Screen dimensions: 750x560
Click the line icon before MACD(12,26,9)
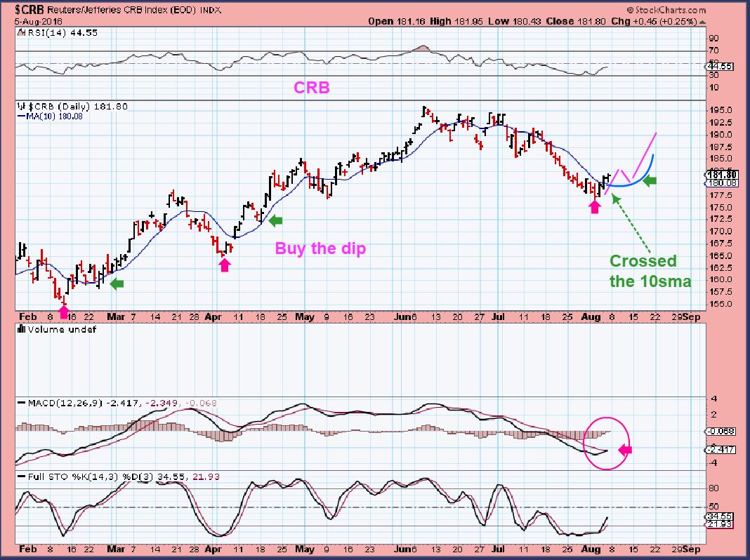click(22, 404)
